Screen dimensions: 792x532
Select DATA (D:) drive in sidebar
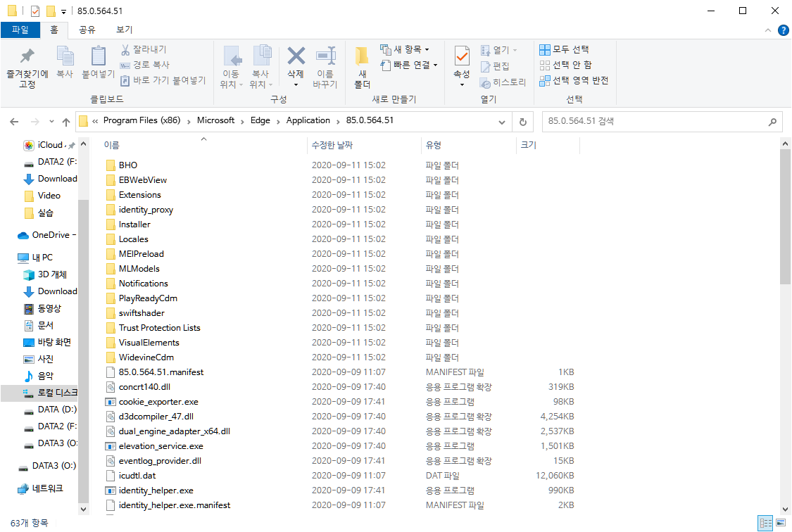(x=51, y=410)
